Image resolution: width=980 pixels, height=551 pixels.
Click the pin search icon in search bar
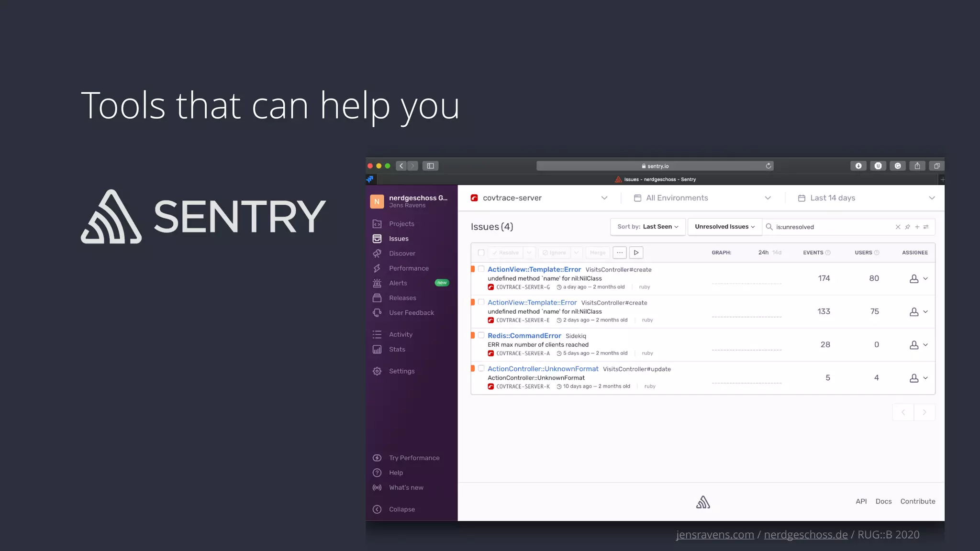pyautogui.click(x=907, y=227)
